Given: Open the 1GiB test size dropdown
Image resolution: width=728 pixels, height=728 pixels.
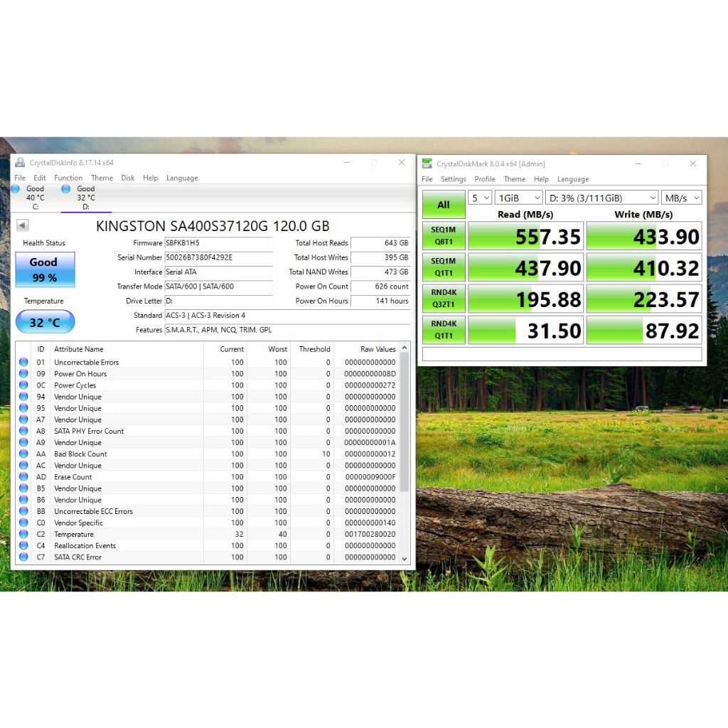Looking at the screenshot, I should coord(518,198).
